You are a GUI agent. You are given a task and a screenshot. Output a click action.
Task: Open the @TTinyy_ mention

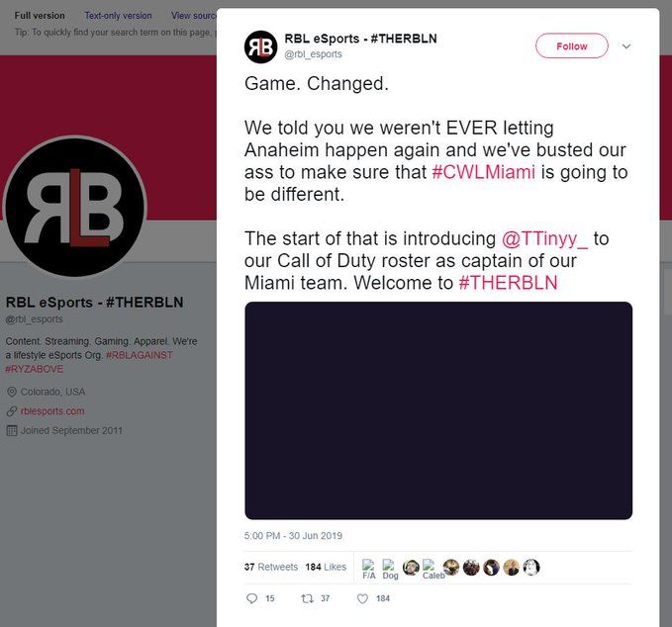click(544, 238)
